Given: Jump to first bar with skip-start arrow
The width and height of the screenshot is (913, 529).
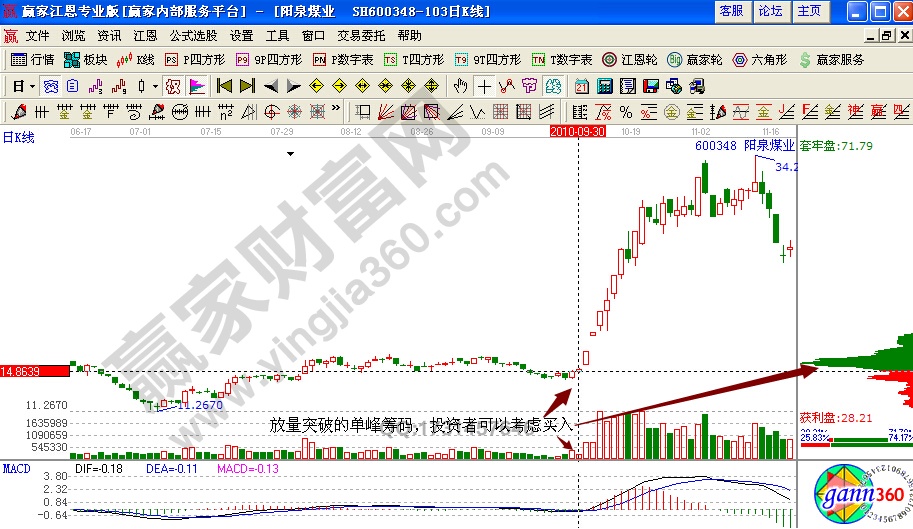Looking at the screenshot, I should point(224,86).
